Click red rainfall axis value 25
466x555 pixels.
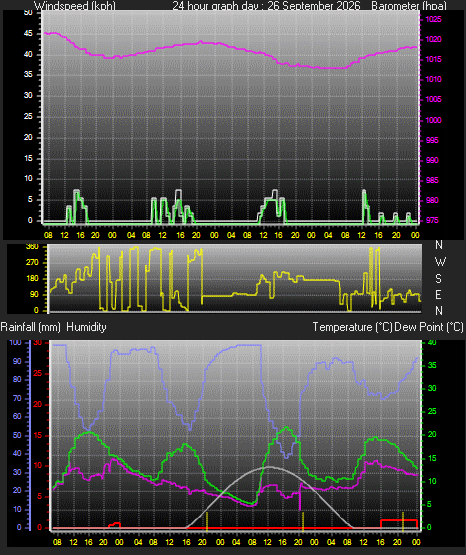point(38,374)
